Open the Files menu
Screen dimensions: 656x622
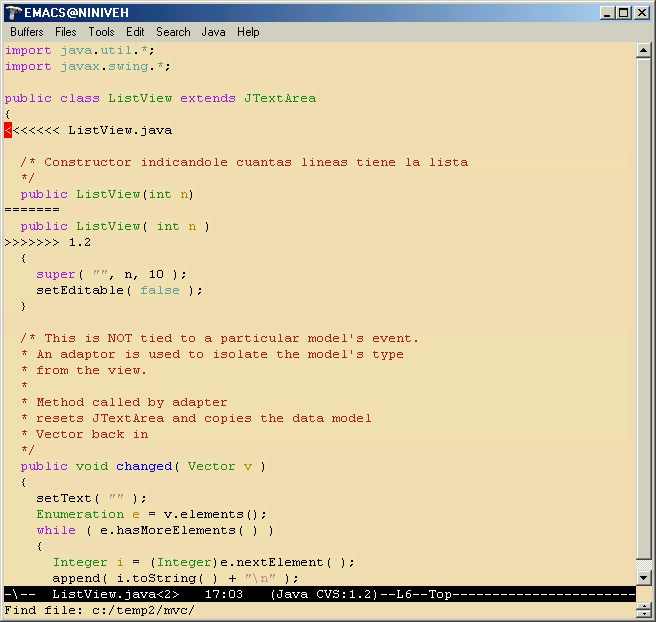[66, 32]
